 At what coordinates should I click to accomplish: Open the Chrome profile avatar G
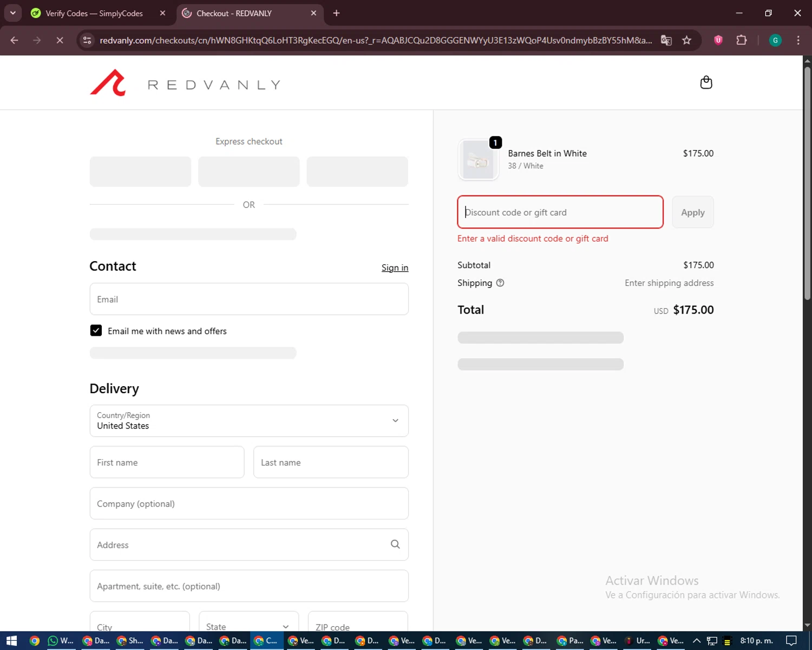(775, 40)
